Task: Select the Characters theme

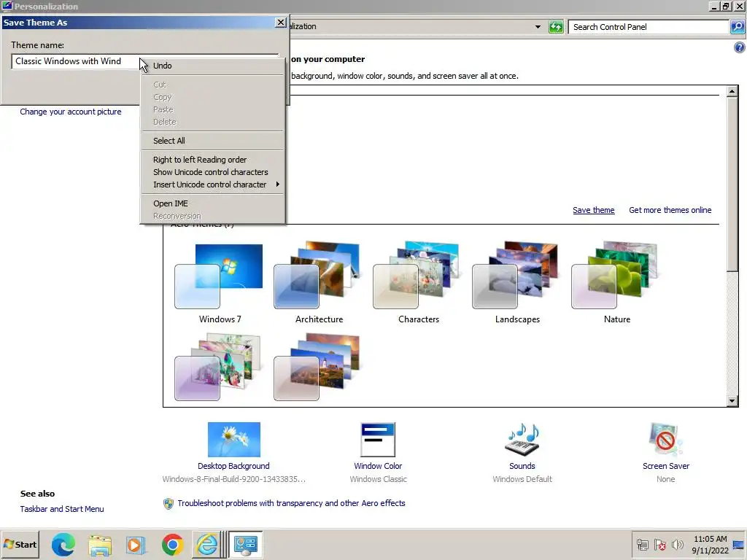Action: point(418,284)
